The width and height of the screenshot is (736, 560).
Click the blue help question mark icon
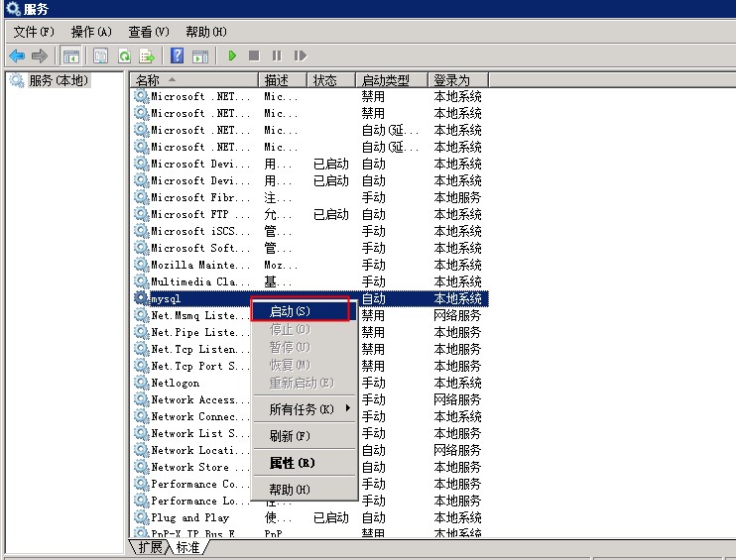(177, 56)
